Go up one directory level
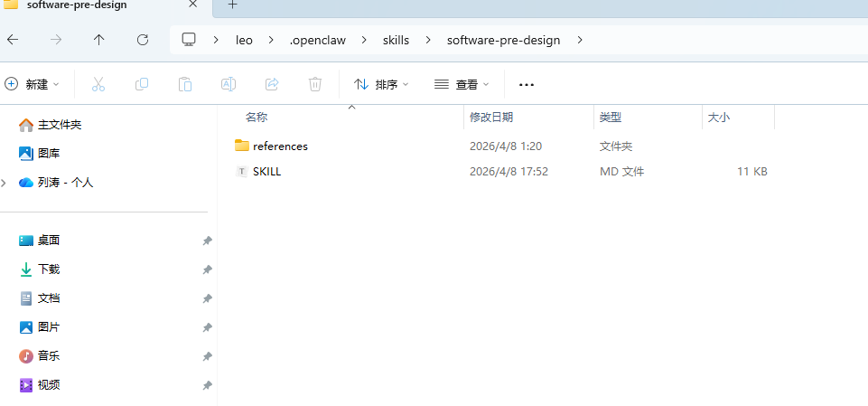868x406 pixels. pos(99,40)
